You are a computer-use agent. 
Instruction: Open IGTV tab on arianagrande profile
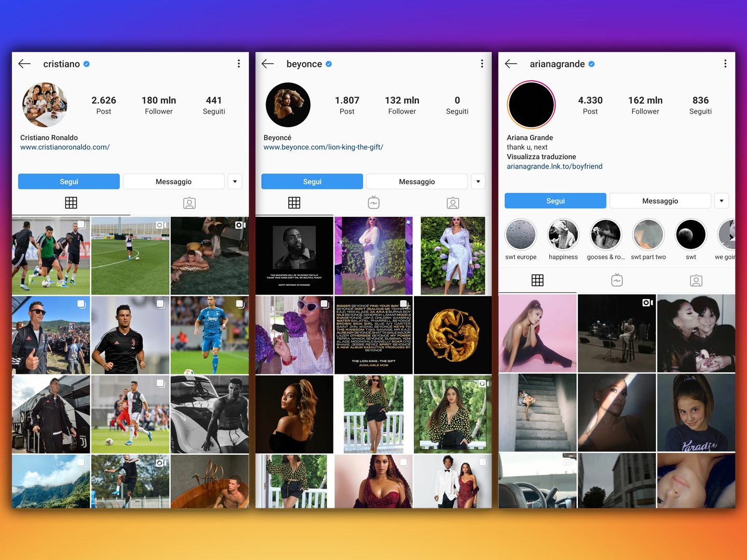(617, 281)
